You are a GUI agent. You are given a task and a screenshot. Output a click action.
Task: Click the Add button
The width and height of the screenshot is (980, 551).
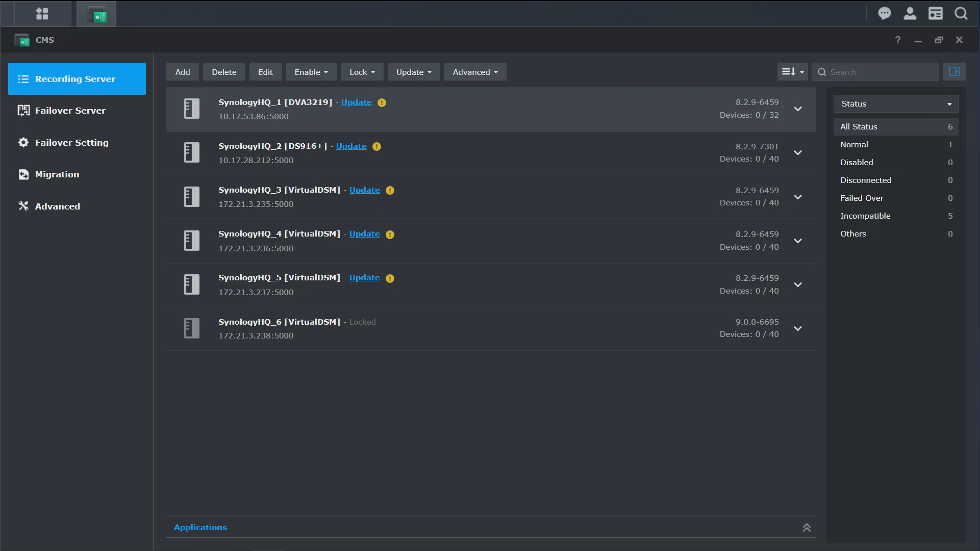183,72
